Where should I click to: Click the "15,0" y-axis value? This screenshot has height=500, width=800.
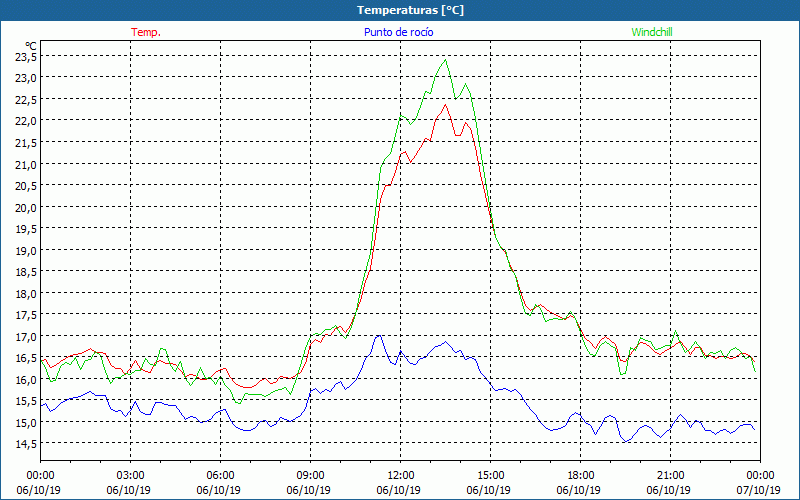pyautogui.click(x=26, y=422)
